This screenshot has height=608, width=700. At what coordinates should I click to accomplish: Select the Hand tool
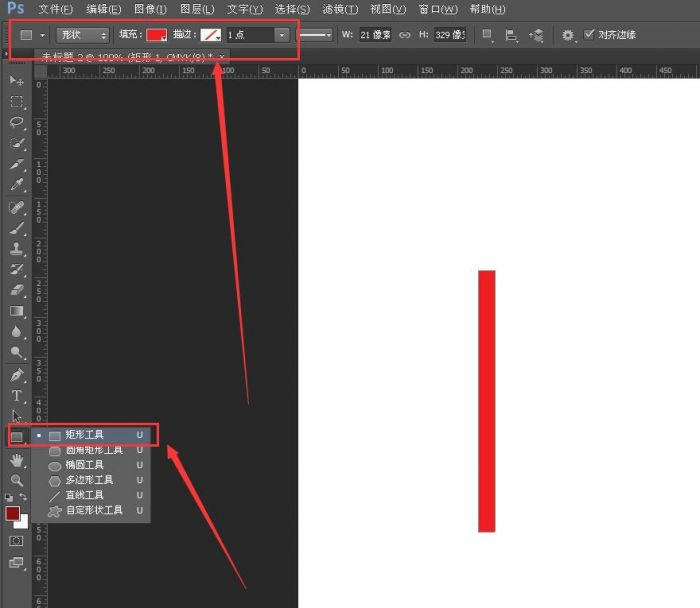[x=16, y=460]
